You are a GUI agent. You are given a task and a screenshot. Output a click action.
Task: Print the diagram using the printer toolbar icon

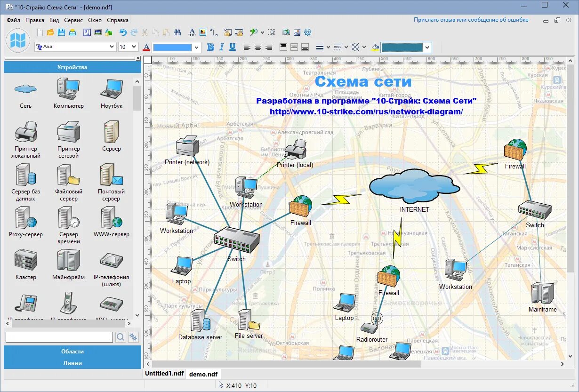tap(72, 32)
